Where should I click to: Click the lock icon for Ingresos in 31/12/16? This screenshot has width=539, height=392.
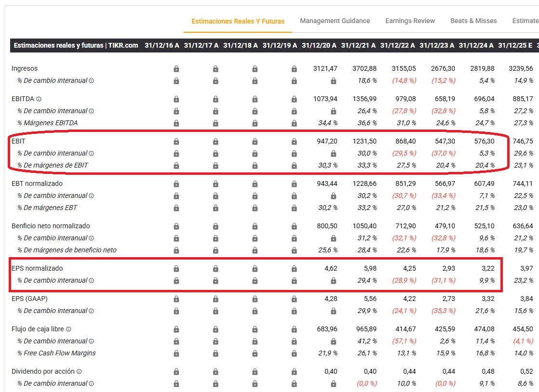pos(176,69)
